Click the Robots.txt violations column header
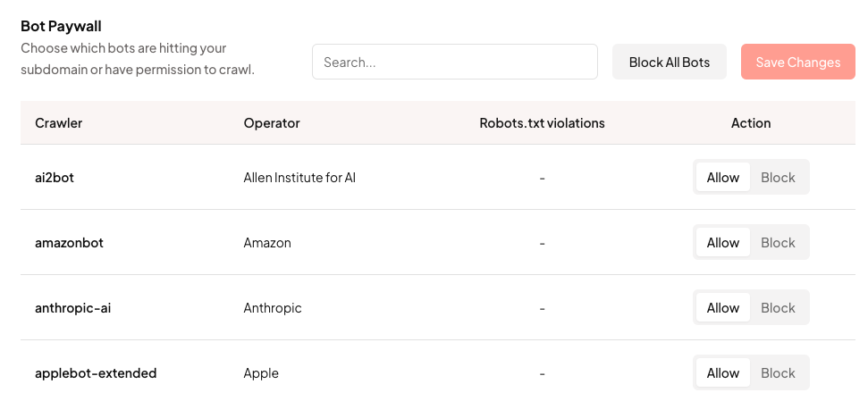868x401 pixels. coord(542,123)
